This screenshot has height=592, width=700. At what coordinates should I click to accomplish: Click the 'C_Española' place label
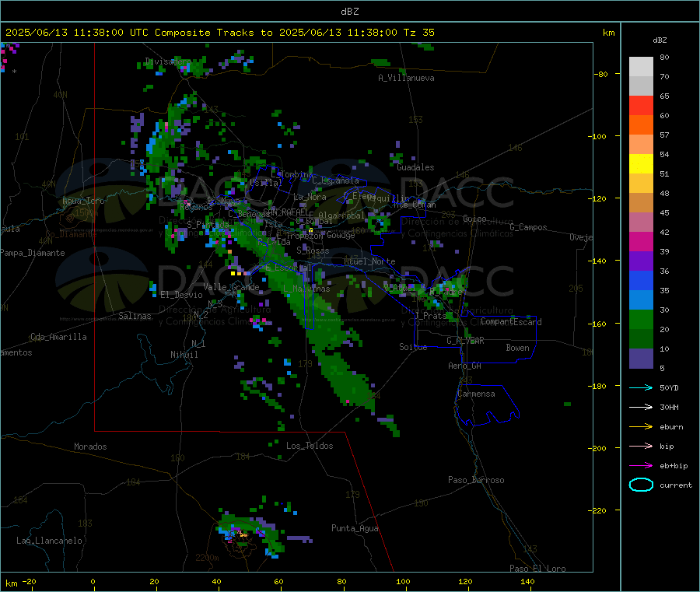(x=335, y=180)
